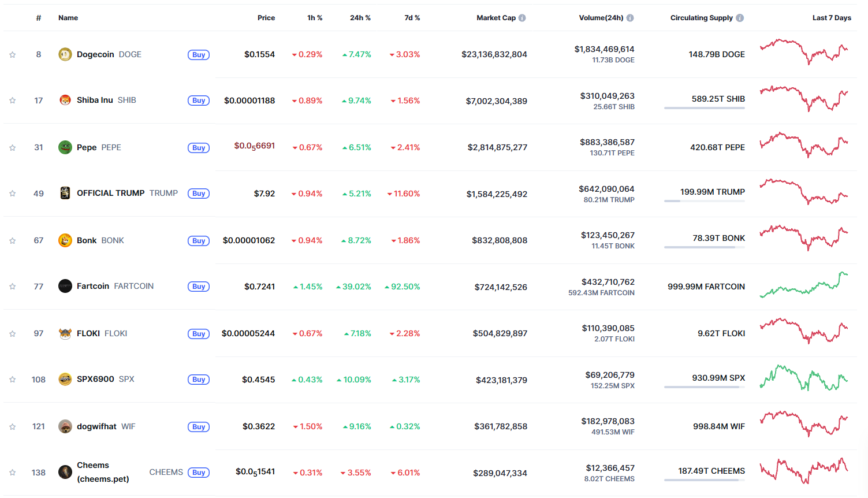Click Fartcoin 7d change 92.50%
The width and height of the screenshot is (868, 498).
[x=403, y=287]
